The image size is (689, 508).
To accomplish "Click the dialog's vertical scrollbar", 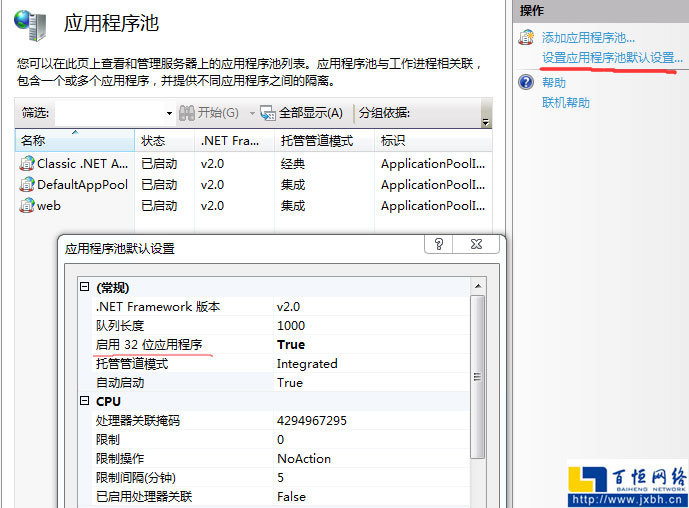I will click(x=478, y=400).
